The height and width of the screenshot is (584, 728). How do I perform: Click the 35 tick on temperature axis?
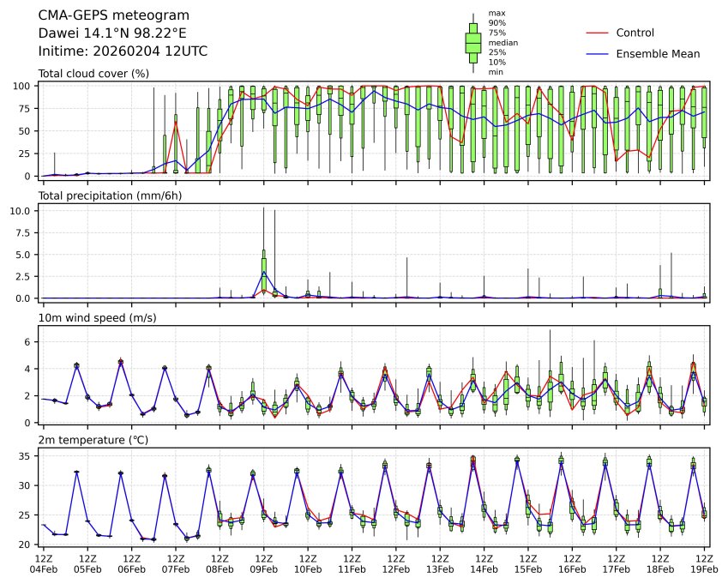tap(25, 456)
